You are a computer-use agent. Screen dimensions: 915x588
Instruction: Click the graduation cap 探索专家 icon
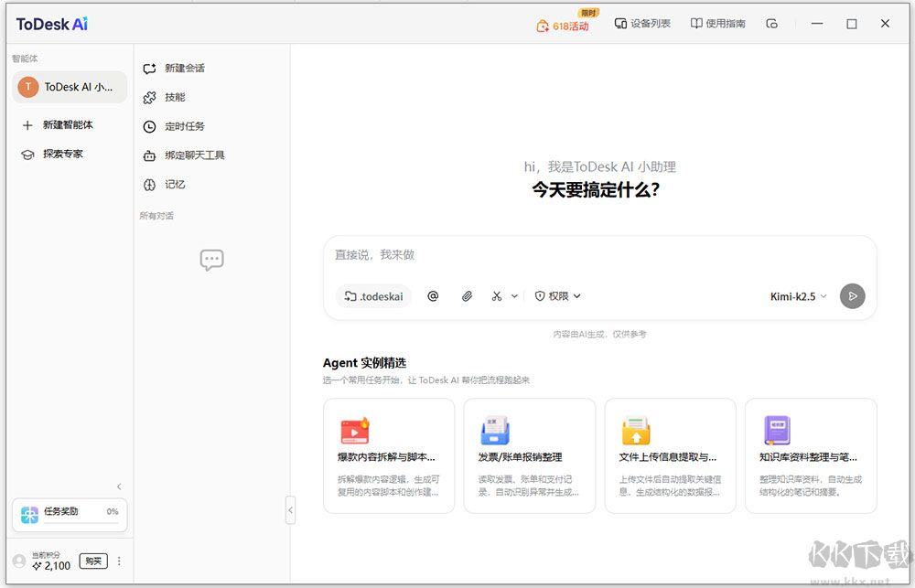tap(27, 155)
